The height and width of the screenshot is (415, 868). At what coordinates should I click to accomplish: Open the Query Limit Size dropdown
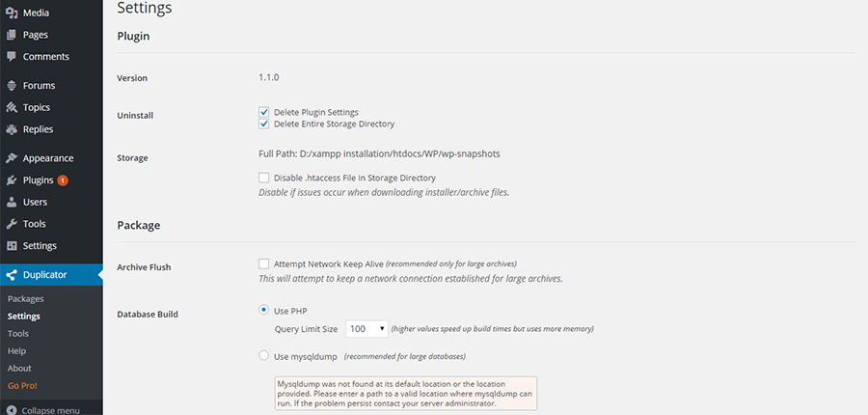point(366,328)
